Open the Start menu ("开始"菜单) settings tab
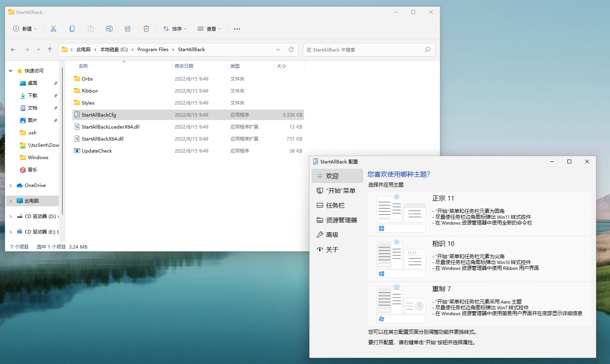The height and width of the screenshot is (364, 610). click(337, 191)
